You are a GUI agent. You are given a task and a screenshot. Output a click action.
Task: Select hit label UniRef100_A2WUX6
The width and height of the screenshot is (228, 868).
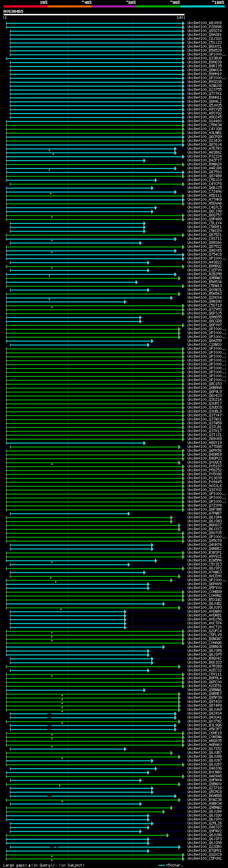pos(204,86)
